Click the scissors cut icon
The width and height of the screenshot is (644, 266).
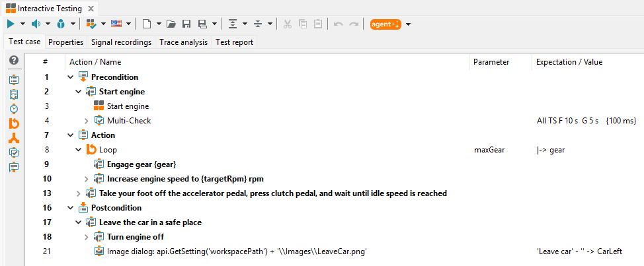pyautogui.click(x=288, y=24)
